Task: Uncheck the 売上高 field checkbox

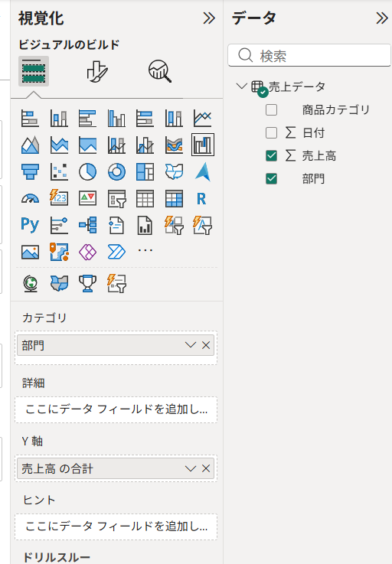Action: pos(271,156)
